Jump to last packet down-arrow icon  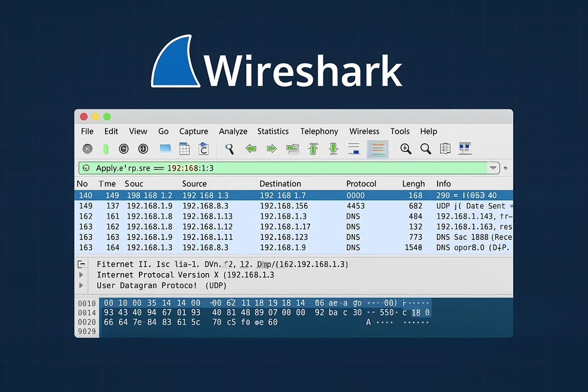pos(333,149)
